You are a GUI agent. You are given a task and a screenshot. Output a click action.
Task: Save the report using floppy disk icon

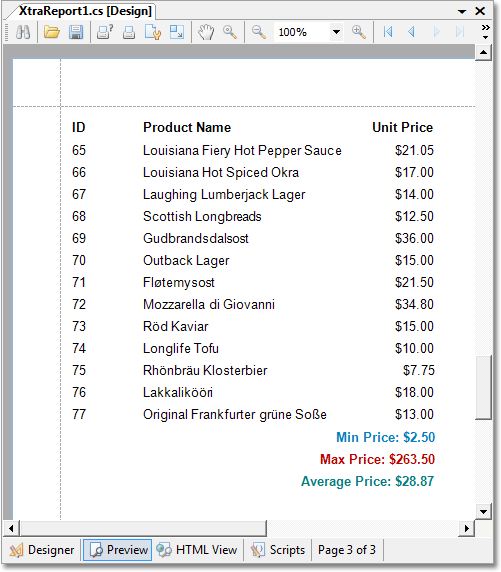pyautogui.click(x=76, y=32)
